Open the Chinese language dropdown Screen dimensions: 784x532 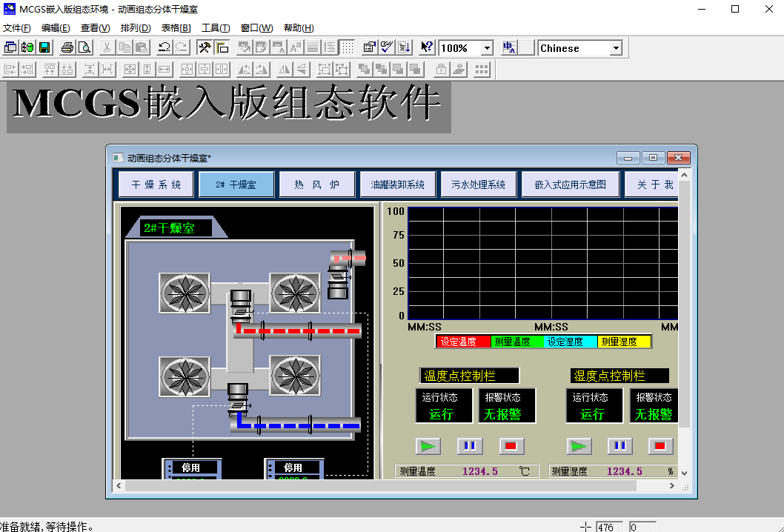616,48
